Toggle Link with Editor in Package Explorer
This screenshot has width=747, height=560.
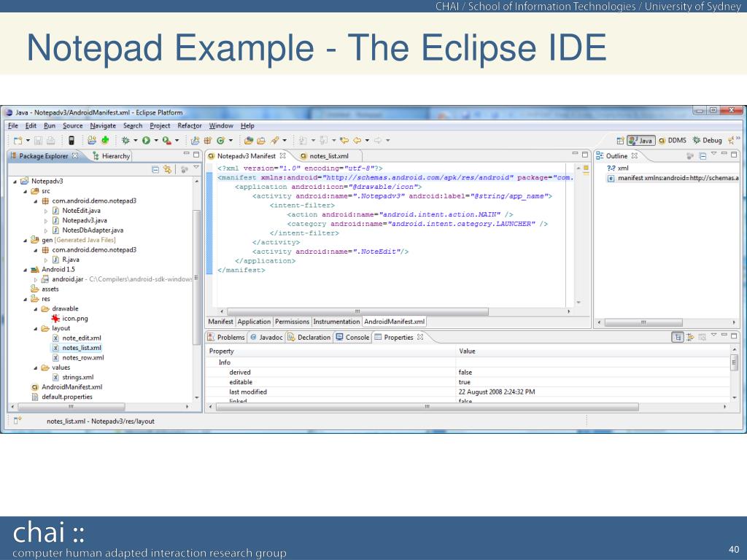(x=167, y=169)
